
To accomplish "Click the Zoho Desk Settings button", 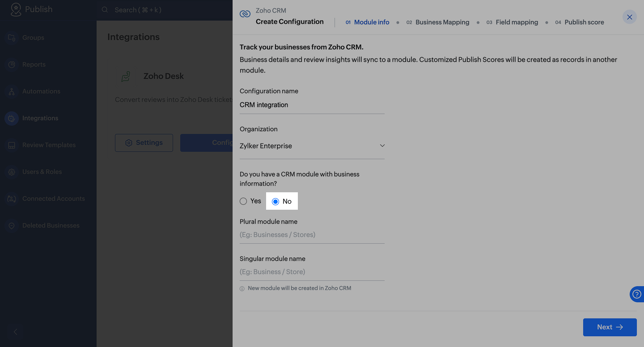I will (144, 143).
